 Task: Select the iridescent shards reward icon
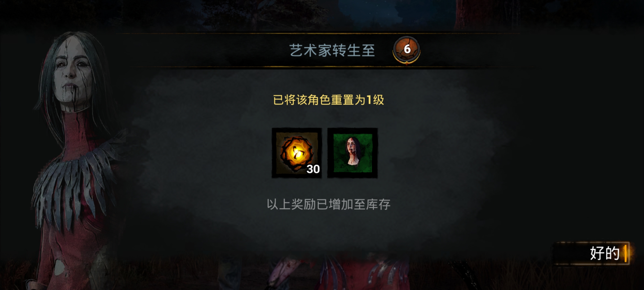coord(297,153)
